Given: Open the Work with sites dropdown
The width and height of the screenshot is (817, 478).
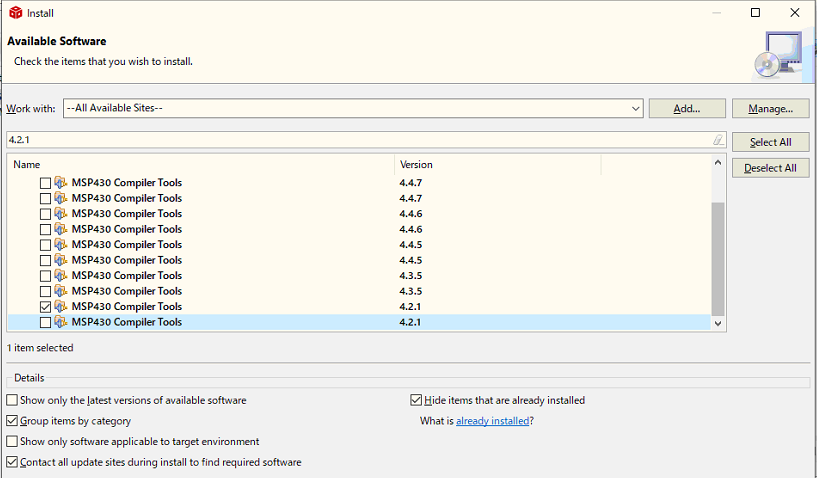Looking at the screenshot, I should (x=636, y=108).
